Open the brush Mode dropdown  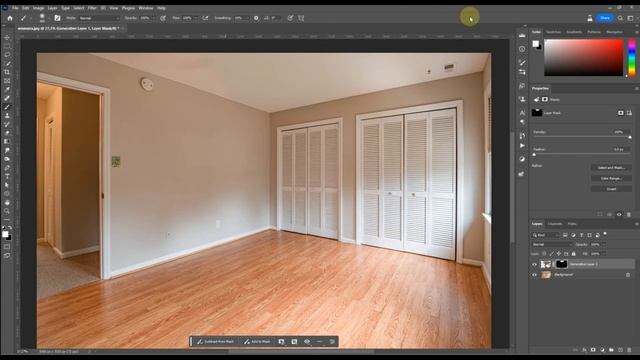99,18
